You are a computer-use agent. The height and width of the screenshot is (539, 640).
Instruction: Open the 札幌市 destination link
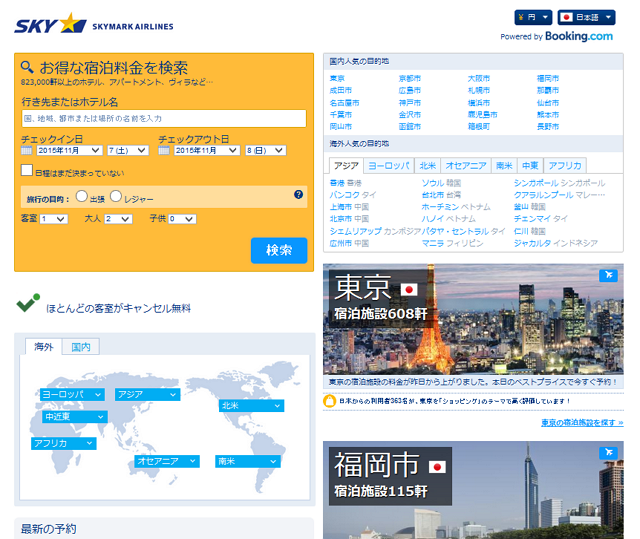(479, 90)
